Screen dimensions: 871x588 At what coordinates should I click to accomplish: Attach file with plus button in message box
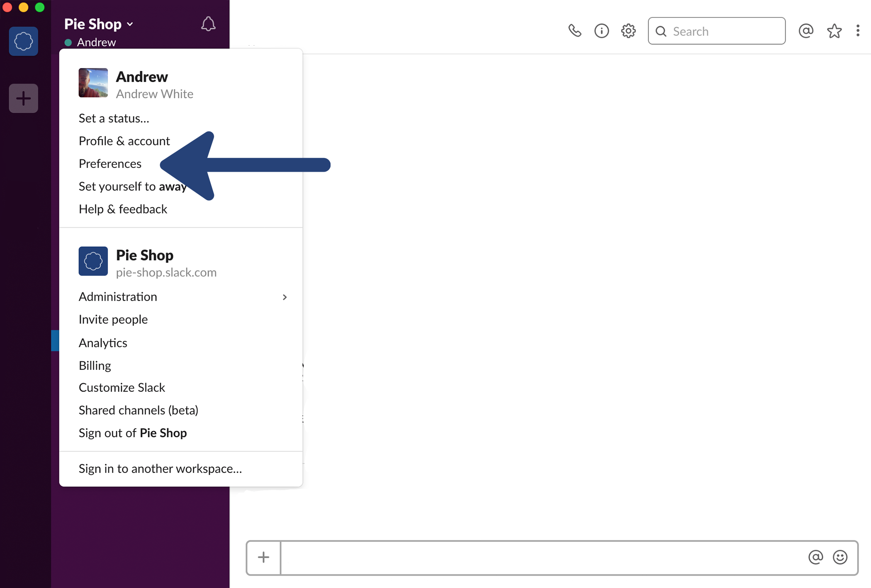tap(263, 557)
